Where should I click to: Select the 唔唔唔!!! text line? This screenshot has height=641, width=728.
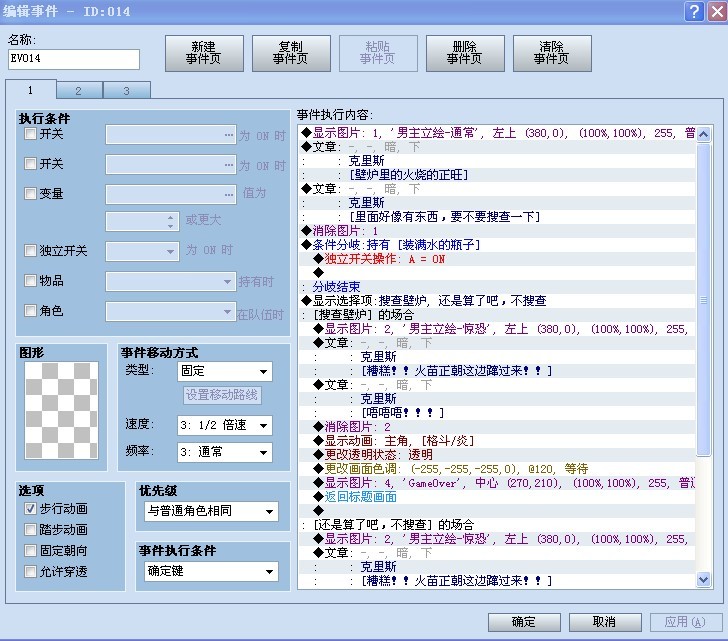pyautogui.click(x=497, y=413)
